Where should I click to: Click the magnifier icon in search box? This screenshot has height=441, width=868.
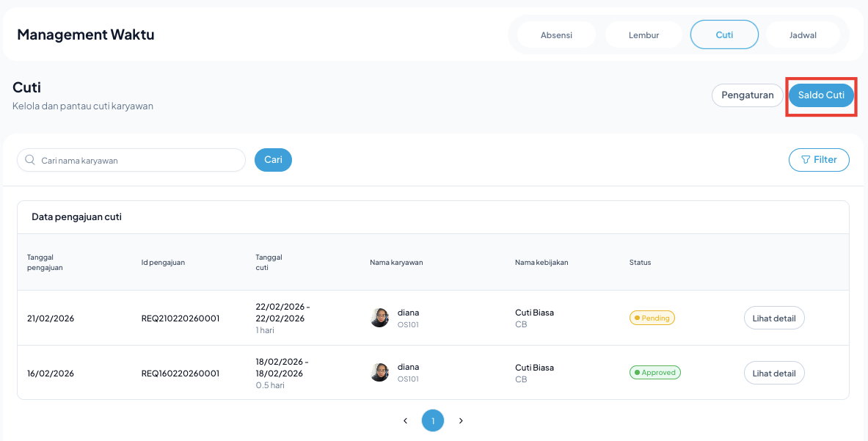coord(30,160)
